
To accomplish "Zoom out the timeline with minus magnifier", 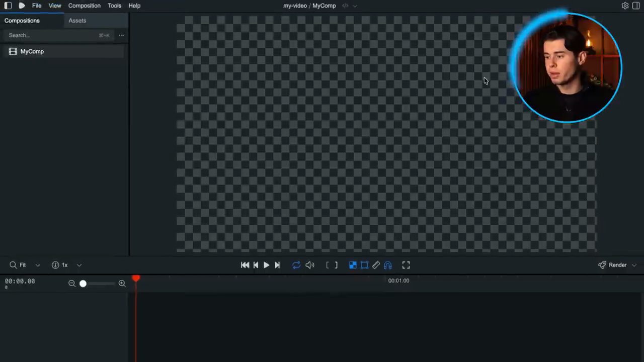I will [x=72, y=284].
